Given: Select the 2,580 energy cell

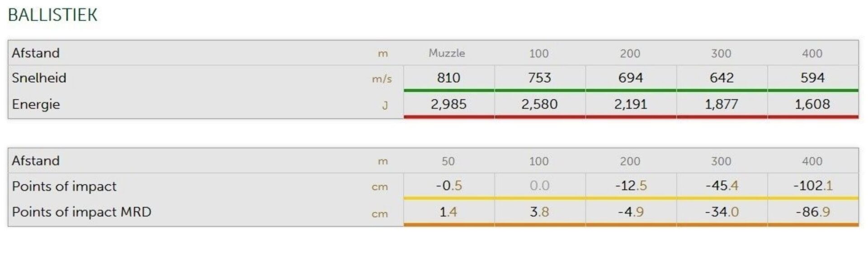Looking at the screenshot, I should click(539, 104).
